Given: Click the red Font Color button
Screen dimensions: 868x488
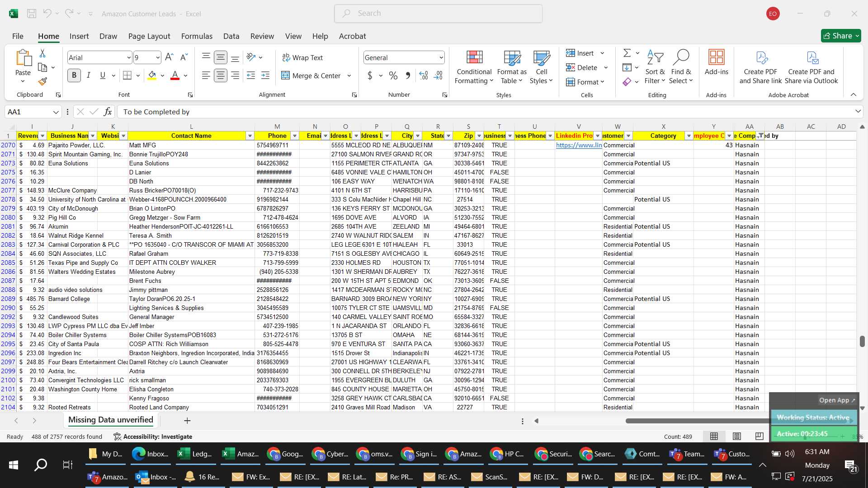Looking at the screenshot, I should click(175, 75).
